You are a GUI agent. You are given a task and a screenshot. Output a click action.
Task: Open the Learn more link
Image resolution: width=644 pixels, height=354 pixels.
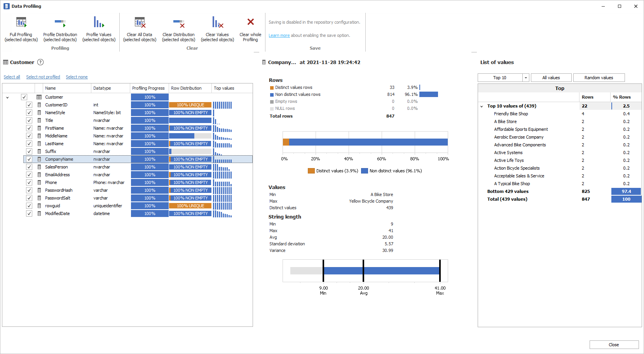(279, 35)
